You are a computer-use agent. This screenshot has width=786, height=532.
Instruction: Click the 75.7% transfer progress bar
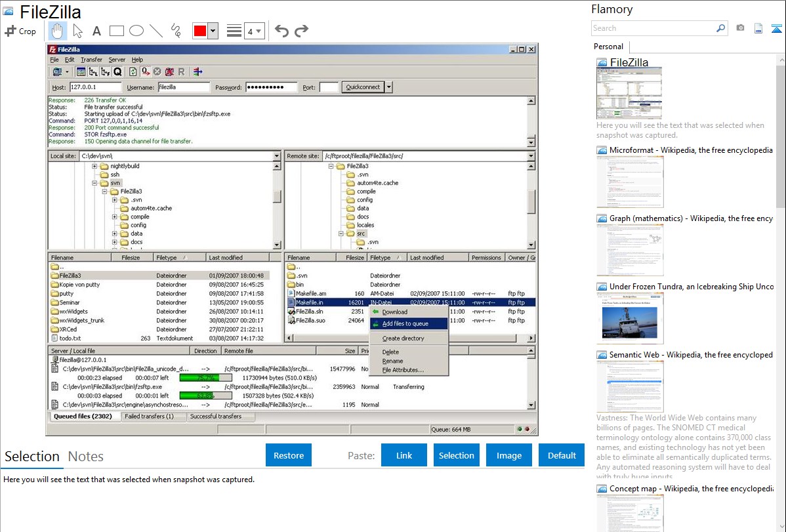(x=205, y=378)
